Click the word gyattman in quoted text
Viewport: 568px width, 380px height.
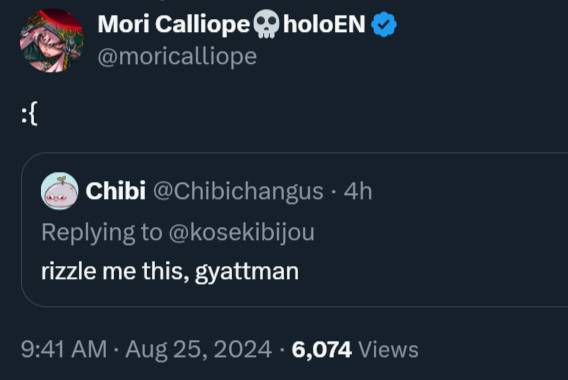(247, 272)
